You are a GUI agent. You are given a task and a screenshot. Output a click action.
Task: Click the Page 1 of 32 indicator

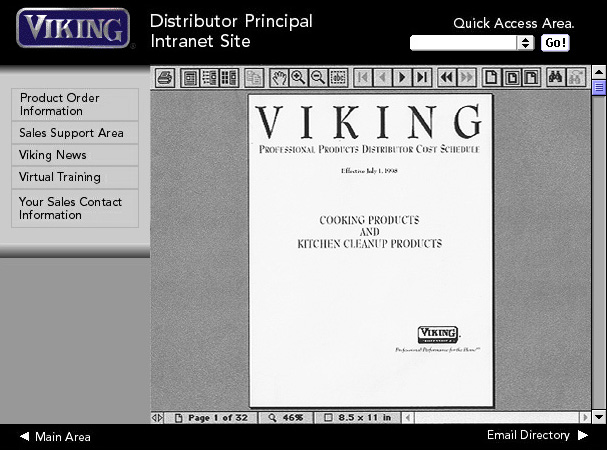(x=211, y=418)
